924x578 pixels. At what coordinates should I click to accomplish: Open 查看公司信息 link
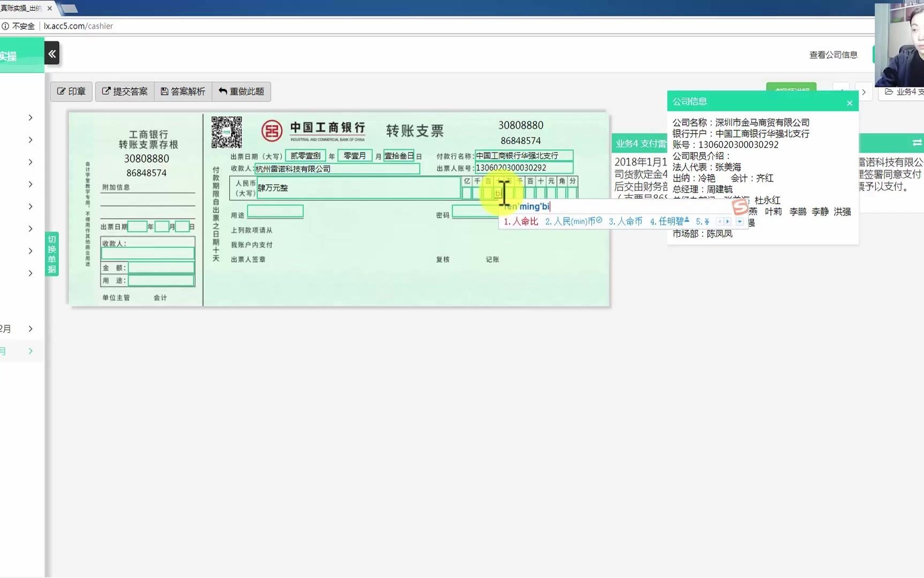[x=833, y=55]
